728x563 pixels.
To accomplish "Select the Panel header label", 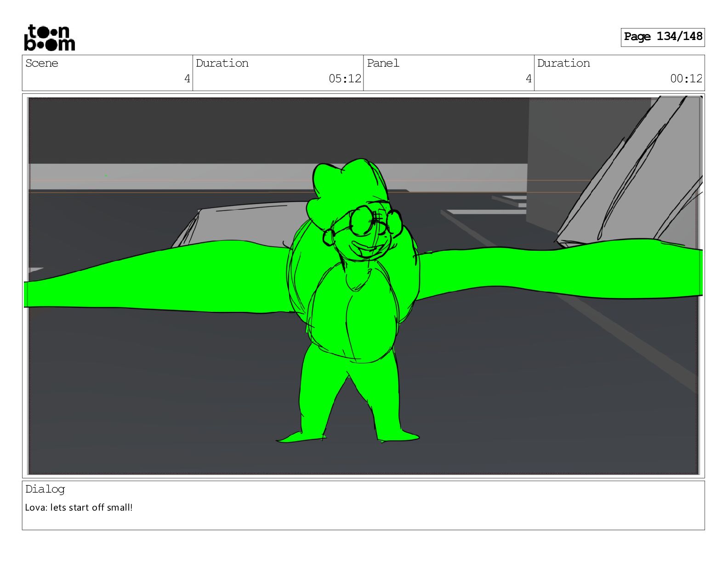I will [x=383, y=63].
